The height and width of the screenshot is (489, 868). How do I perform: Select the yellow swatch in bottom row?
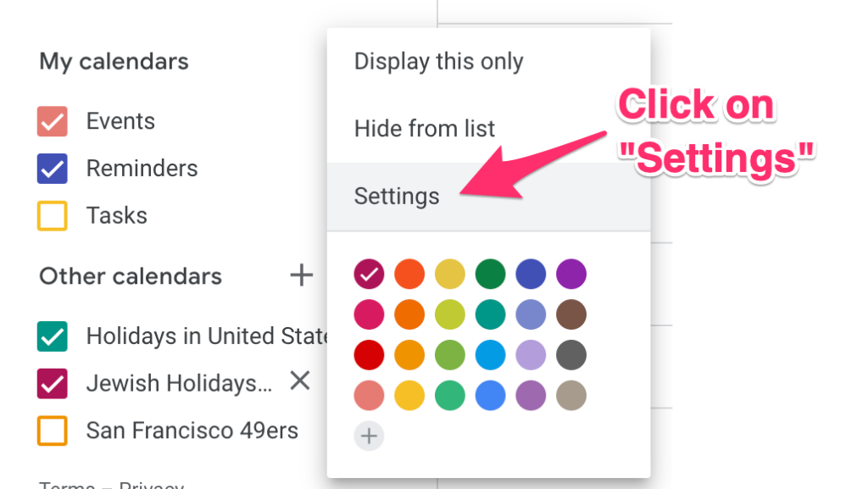(409, 396)
